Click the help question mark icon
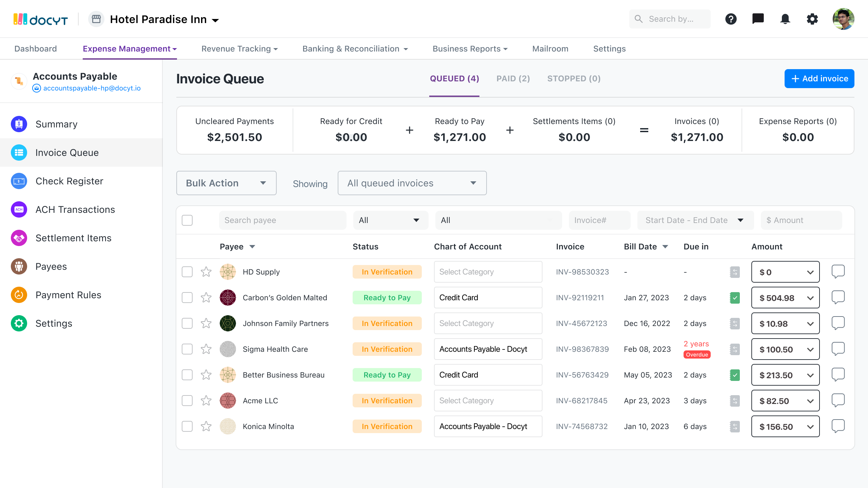The width and height of the screenshot is (868, 488). (x=731, y=19)
